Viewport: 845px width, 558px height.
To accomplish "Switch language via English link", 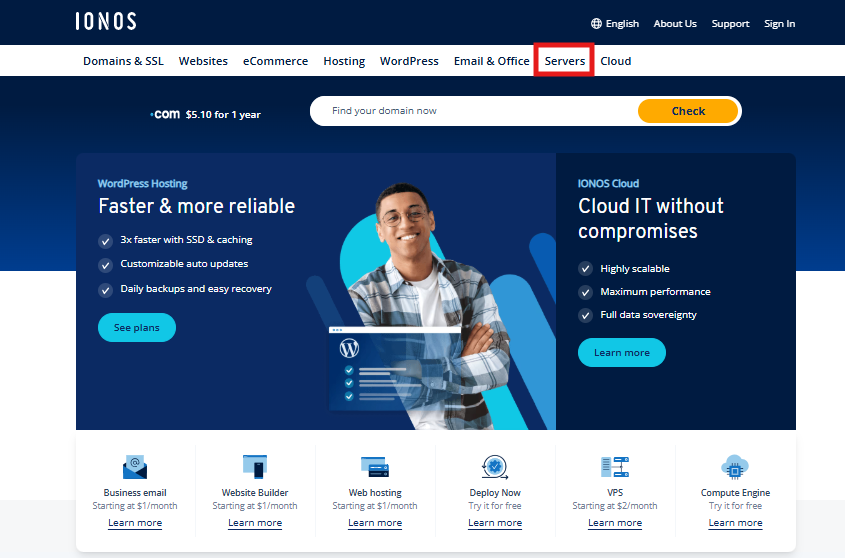I will 622,24.
